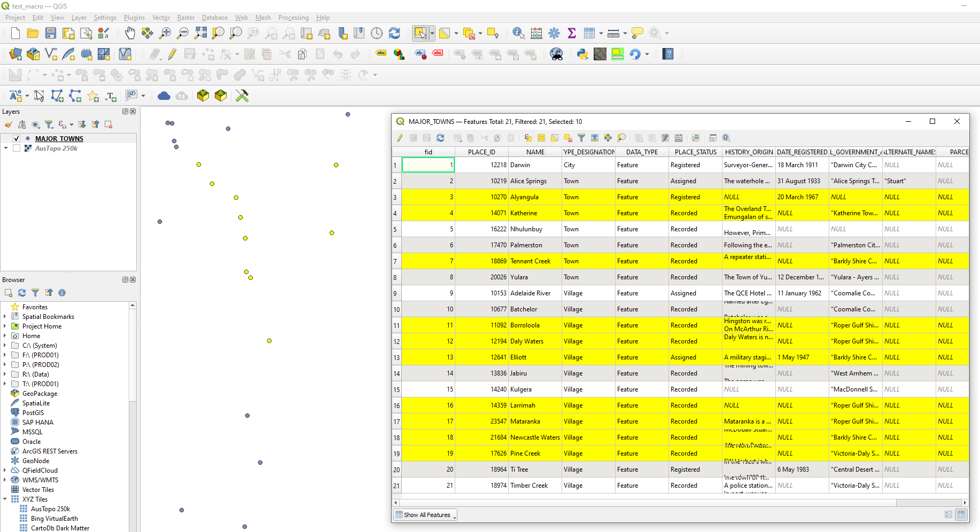Click the Zoom In magnifier tool
Image resolution: width=980 pixels, height=532 pixels.
tap(165, 33)
